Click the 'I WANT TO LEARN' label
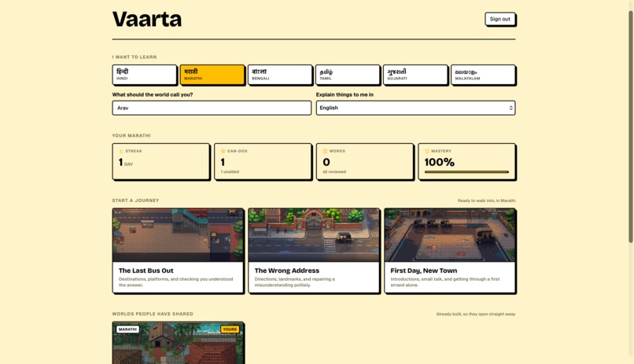The width and height of the screenshot is (634, 364). pos(135,57)
